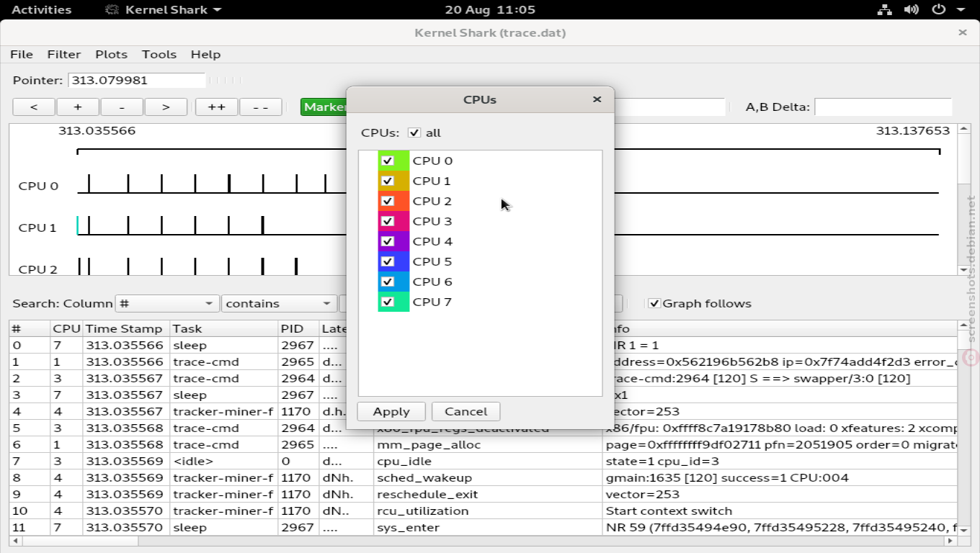Image resolution: width=980 pixels, height=553 pixels.
Task: Uncheck CPU 0 checkbox
Action: [388, 161]
